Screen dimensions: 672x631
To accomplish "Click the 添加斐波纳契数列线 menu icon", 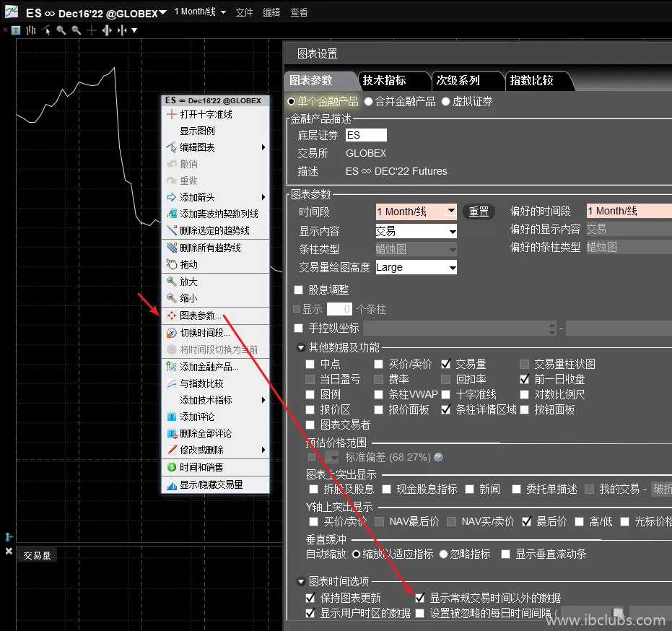I will pos(172,214).
